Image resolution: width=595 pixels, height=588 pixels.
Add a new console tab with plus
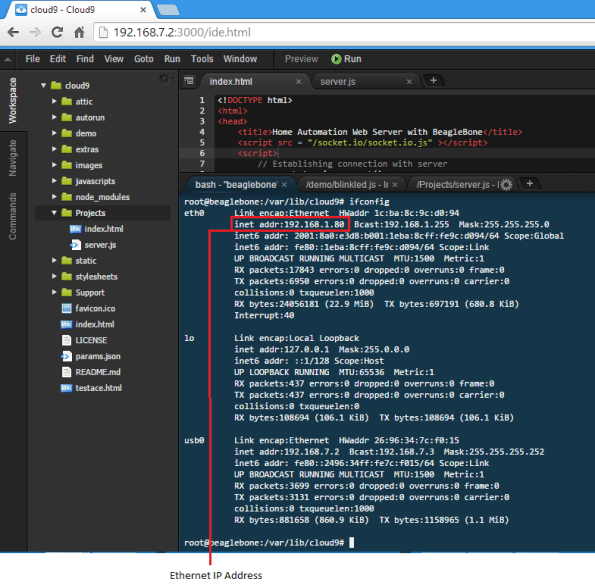pos(530,184)
